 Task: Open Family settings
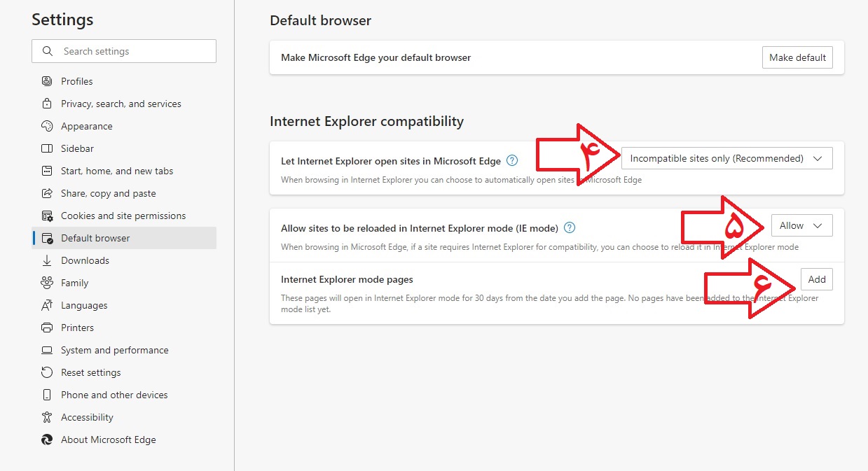124,283
